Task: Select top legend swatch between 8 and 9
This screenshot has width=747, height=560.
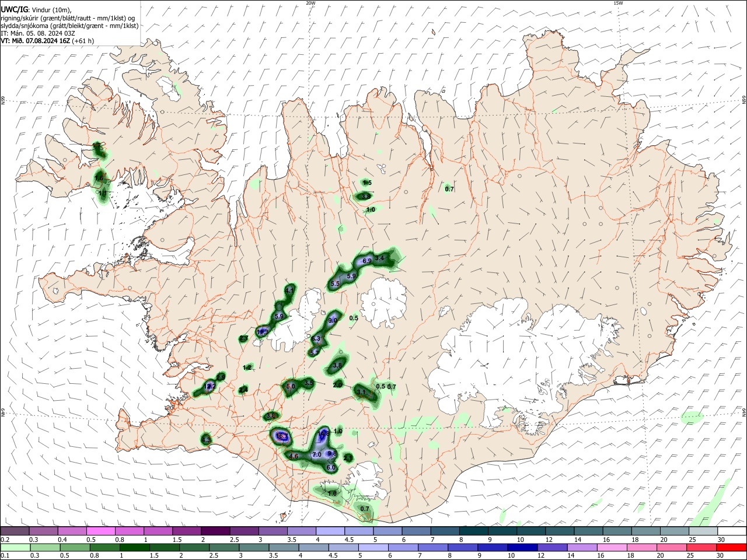Action: [474, 531]
